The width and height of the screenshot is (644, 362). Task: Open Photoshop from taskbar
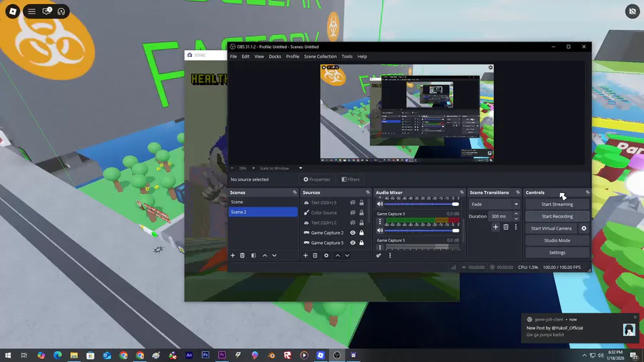click(x=205, y=355)
